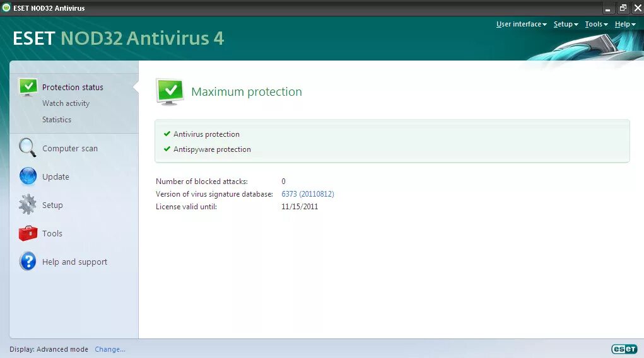Click License valid until label
Image resolution: width=644 pixels, height=358 pixels.
click(186, 207)
